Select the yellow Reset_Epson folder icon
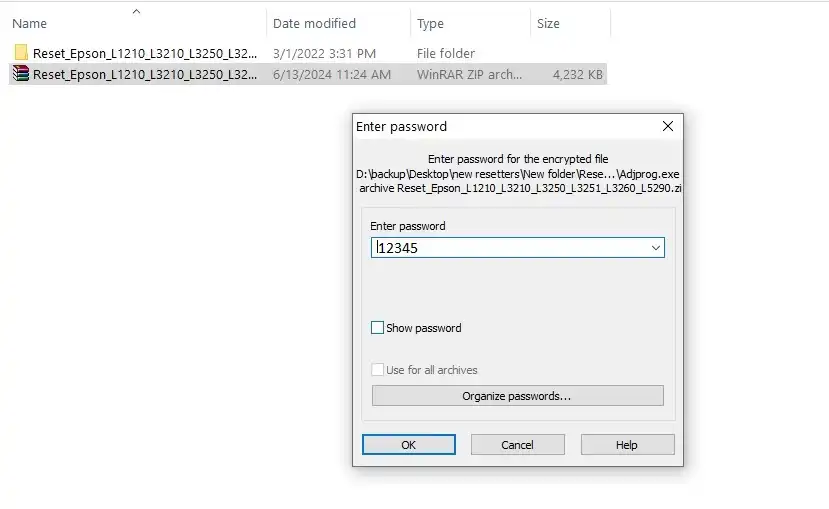 point(21,53)
